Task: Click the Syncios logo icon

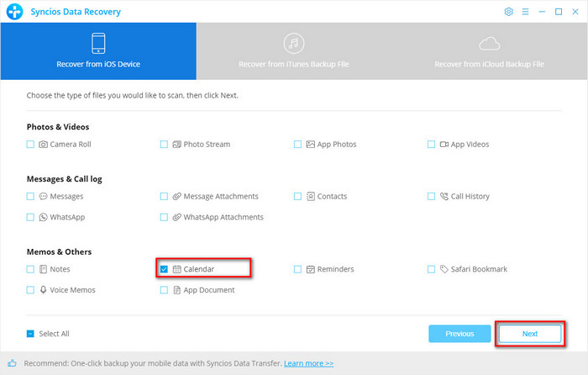Action: 14,12
